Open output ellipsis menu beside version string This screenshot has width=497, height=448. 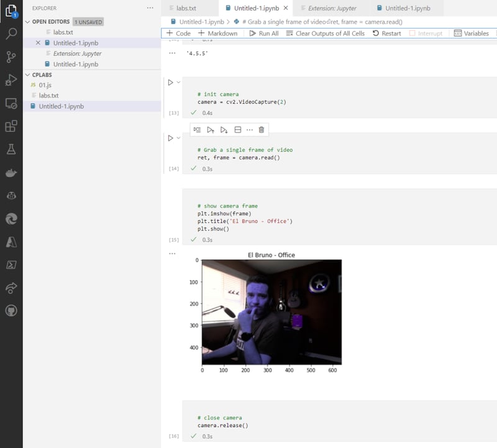click(172, 53)
